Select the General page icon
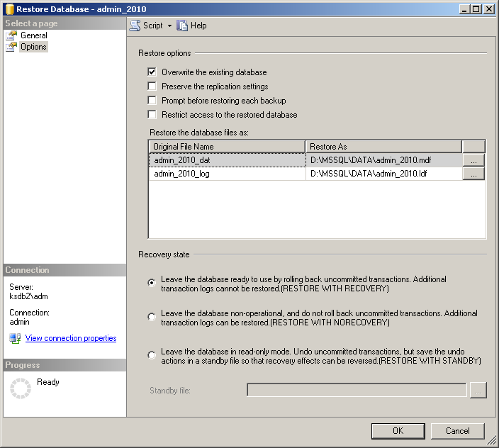Screen dimensions: 499x448 pyautogui.click(x=11, y=35)
